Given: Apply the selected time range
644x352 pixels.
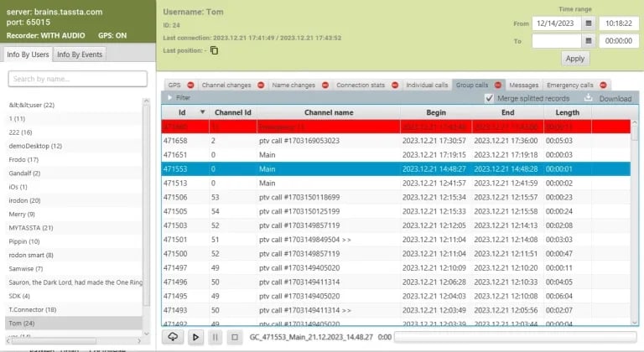Looking at the screenshot, I should click(x=575, y=59).
